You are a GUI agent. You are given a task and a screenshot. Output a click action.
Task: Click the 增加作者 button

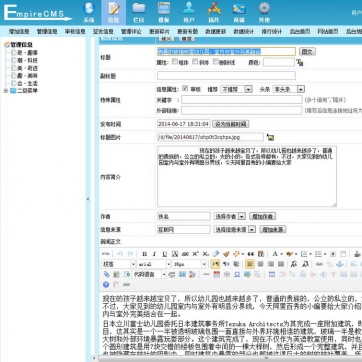262,216
